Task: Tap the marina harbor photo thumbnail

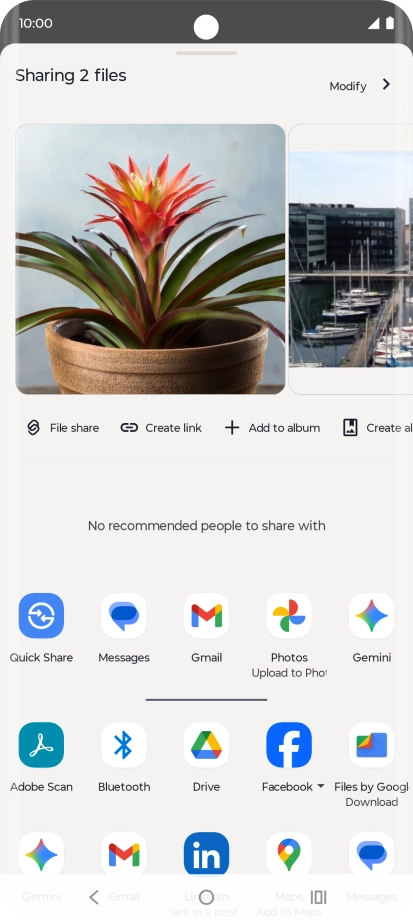Action: tap(351, 259)
